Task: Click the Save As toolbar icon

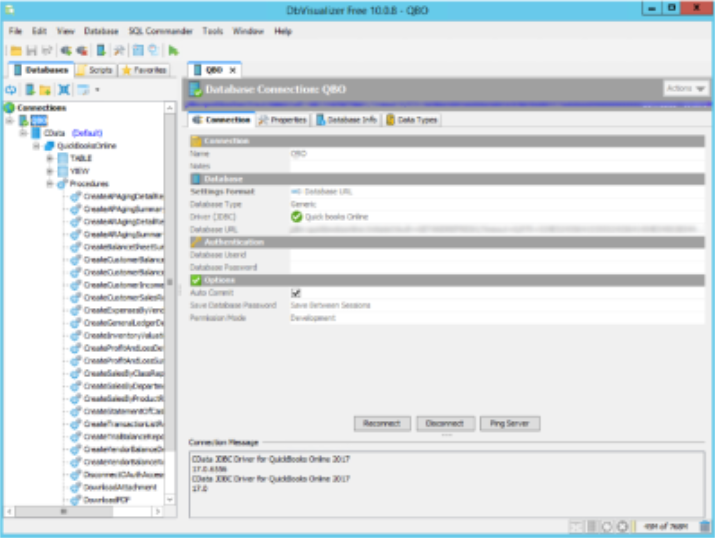Action: tap(47, 51)
